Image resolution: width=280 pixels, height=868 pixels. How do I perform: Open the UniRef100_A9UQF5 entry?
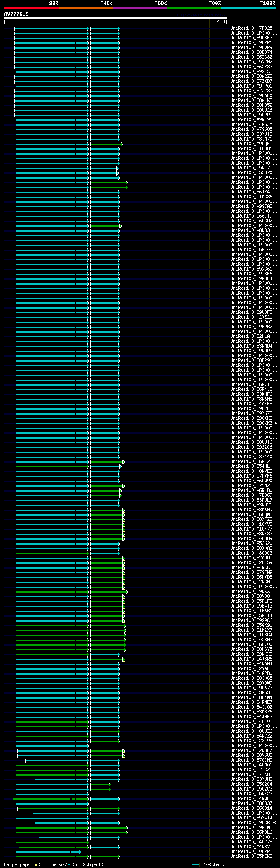251,144
